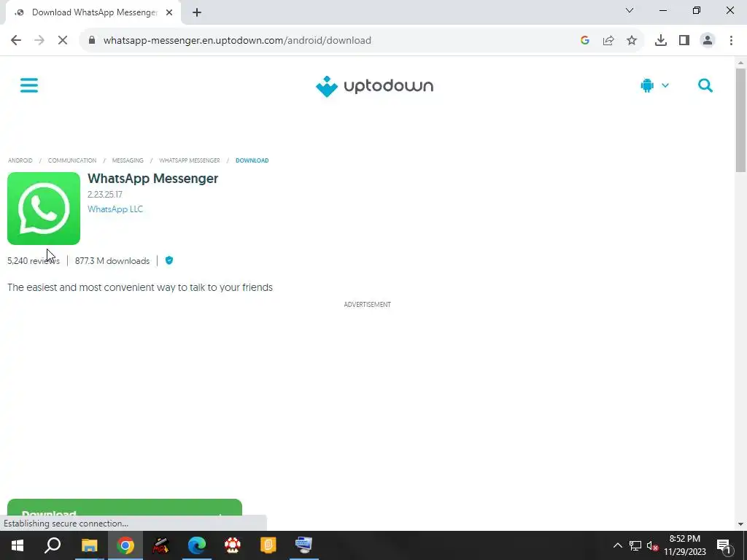
Task: Open the Chrome profile icon
Action: click(708, 41)
